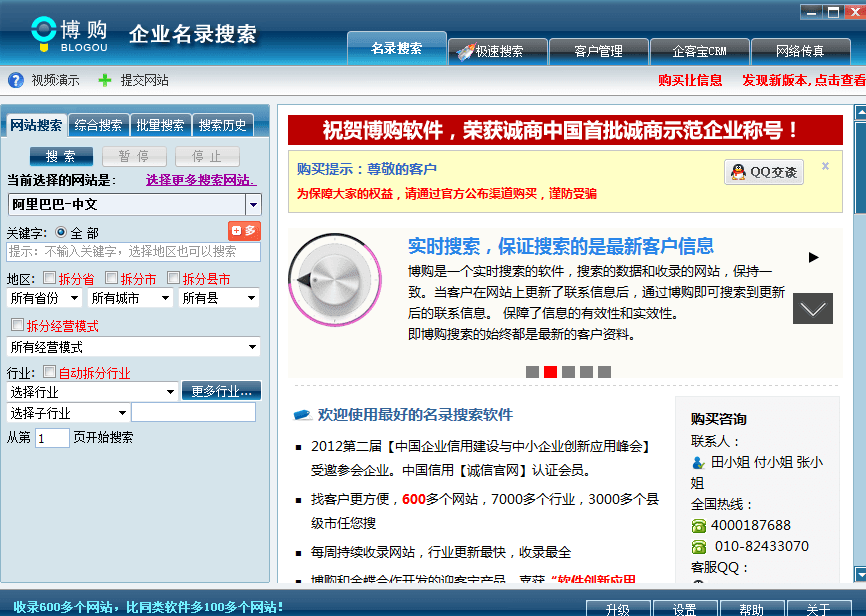Click phone icon next to 4000187688

(x=699, y=525)
